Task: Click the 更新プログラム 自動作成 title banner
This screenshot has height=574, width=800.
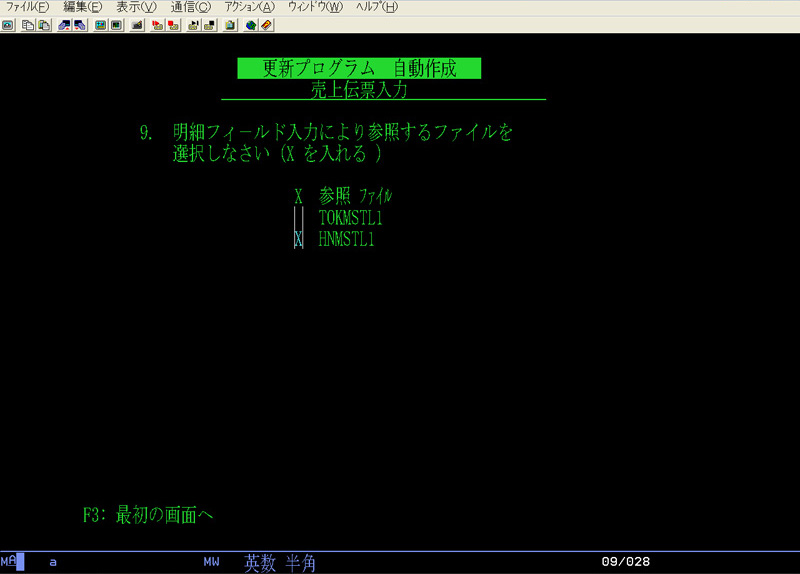Action: (x=359, y=68)
